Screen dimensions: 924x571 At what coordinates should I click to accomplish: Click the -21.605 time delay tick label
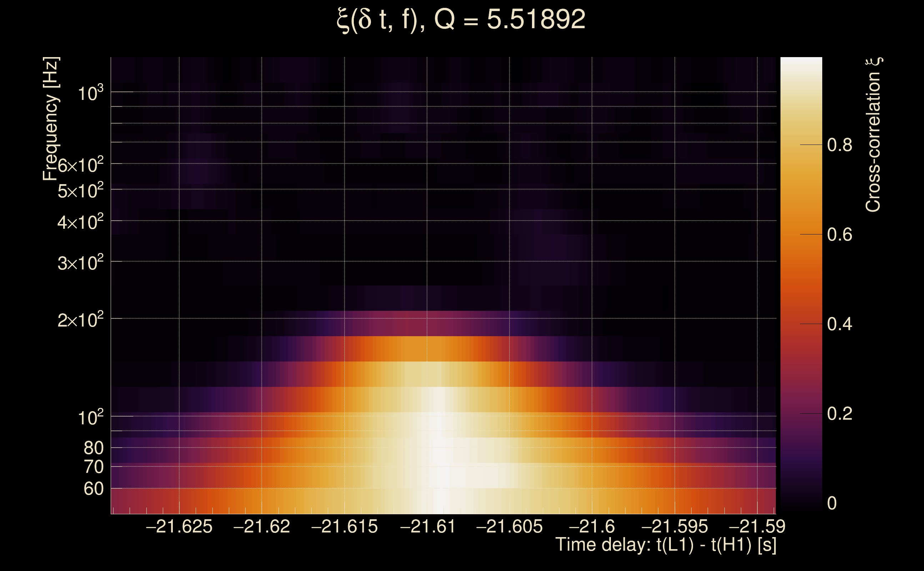509,526
